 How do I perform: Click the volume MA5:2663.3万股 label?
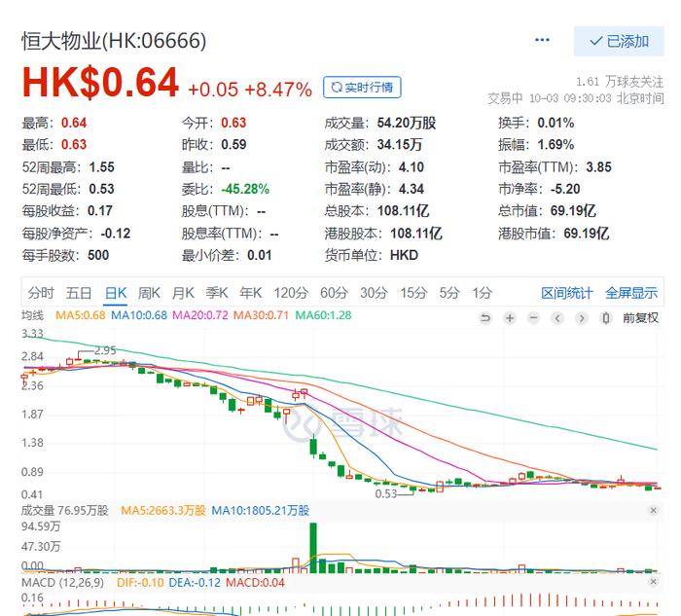(162, 511)
